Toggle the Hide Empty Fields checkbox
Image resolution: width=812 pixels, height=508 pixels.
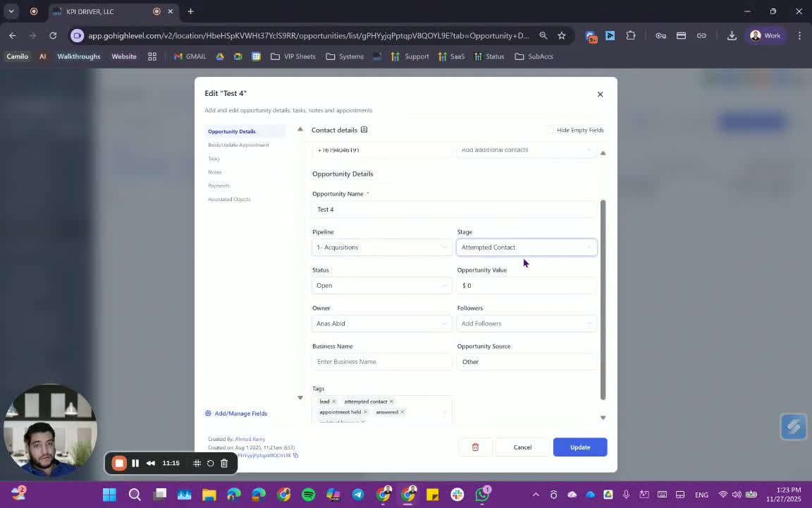(550, 130)
